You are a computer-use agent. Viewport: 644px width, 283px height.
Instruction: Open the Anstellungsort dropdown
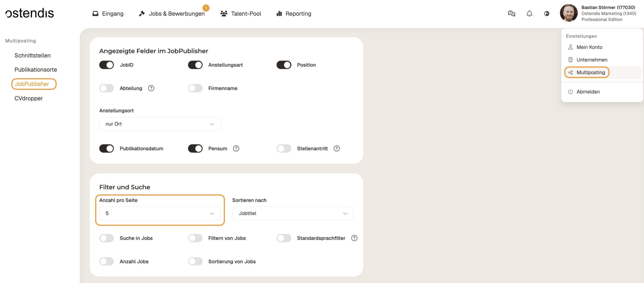click(x=160, y=124)
